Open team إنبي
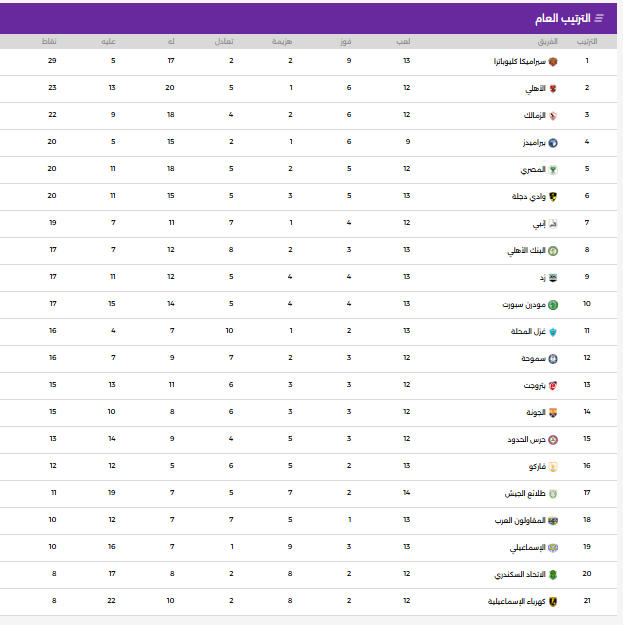This screenshot has width=623, height=625. (x=539, y=224)
